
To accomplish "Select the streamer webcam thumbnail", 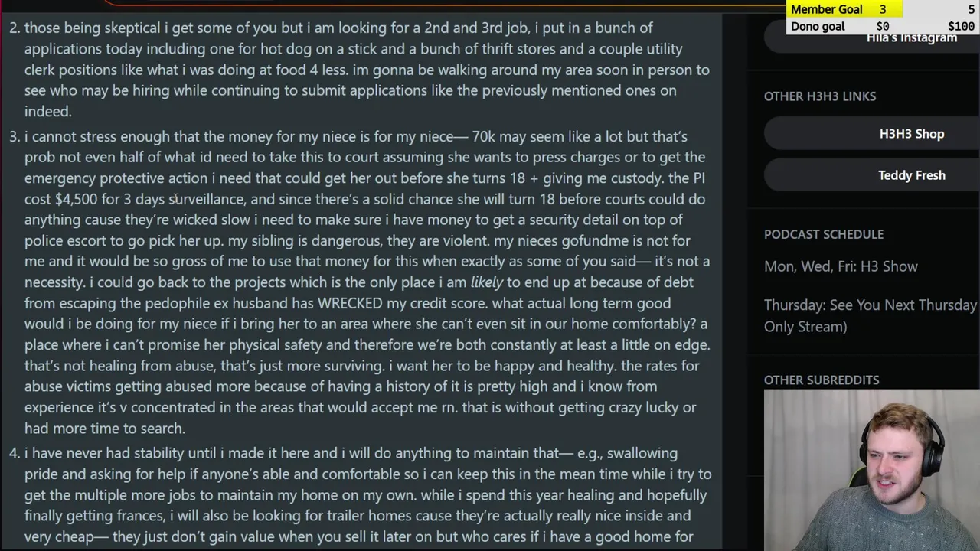I will (871, 470).
